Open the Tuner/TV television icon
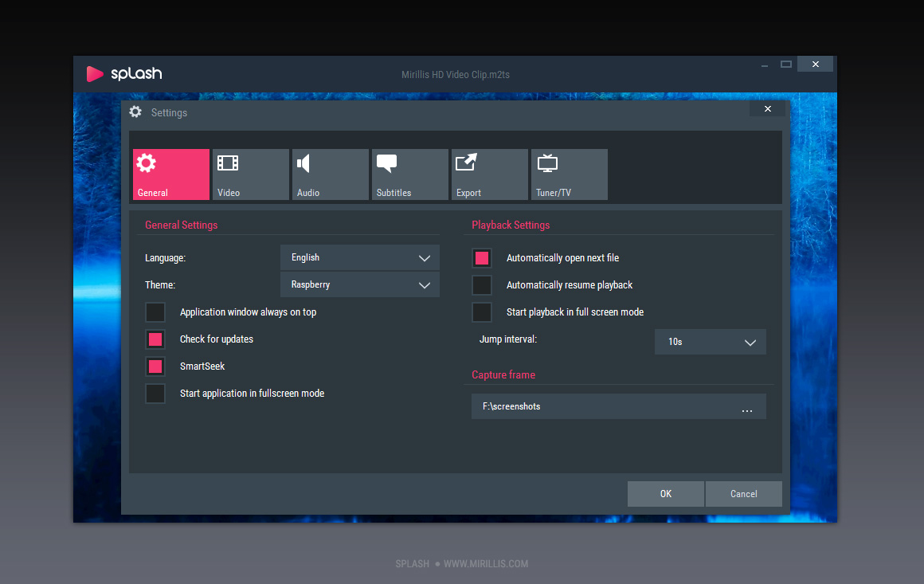This screenshot has width=924, height=584. pos(547,164)
